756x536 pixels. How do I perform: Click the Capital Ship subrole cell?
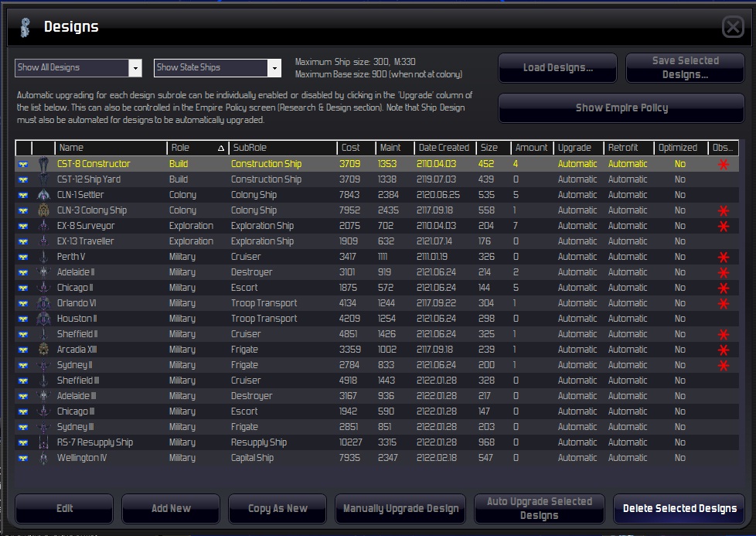pyautogui.click(x=252, y=458)
